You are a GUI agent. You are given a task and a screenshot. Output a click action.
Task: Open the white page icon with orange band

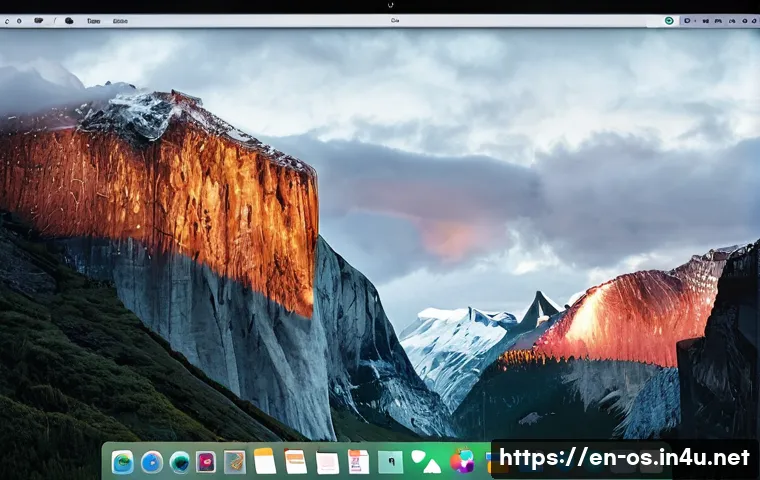[295, 461]
